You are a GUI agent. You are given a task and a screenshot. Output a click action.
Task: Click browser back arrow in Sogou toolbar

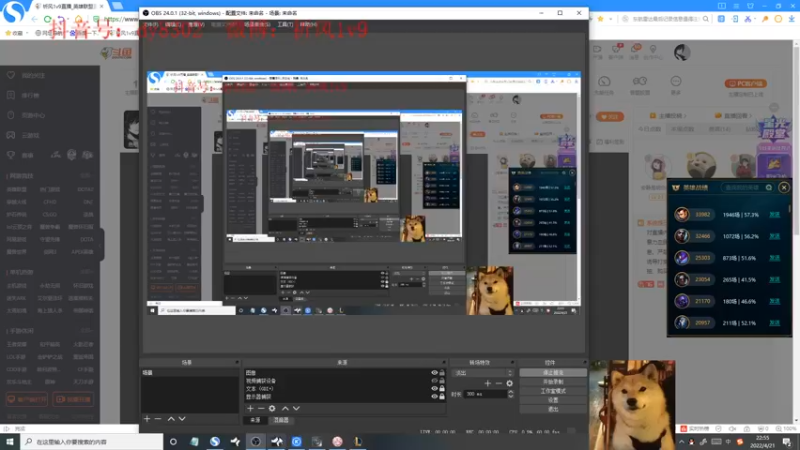pos(34,19)
